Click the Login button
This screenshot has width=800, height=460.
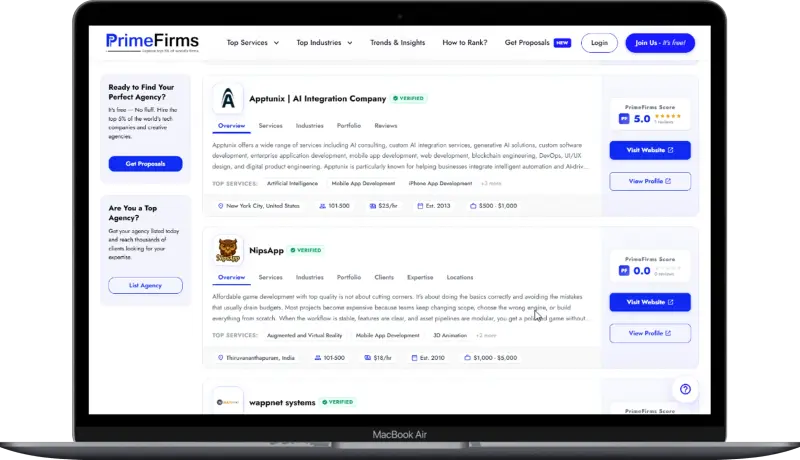pyautogui.click(x=599, y=43)
